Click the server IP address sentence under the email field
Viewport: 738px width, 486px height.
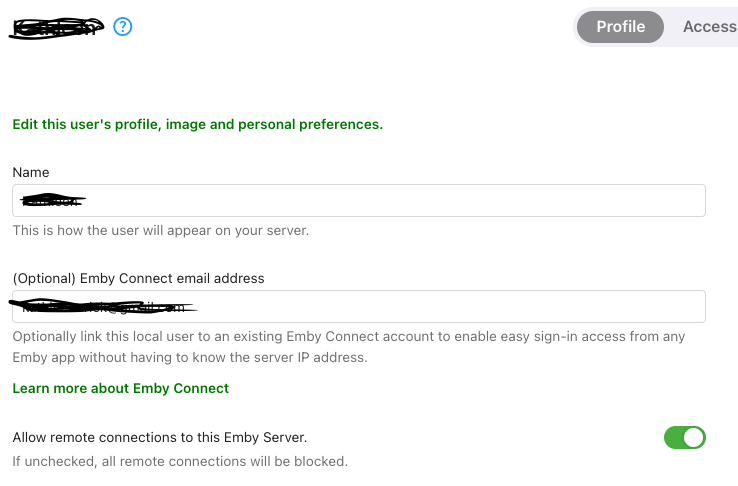point(190,358)
